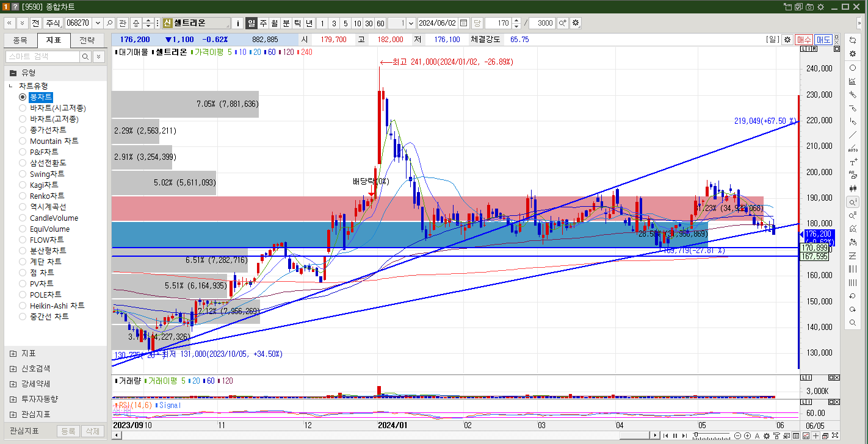Select the AUTO trendline tool
This screenshot has height=444, width=868.
coord(853,148)
